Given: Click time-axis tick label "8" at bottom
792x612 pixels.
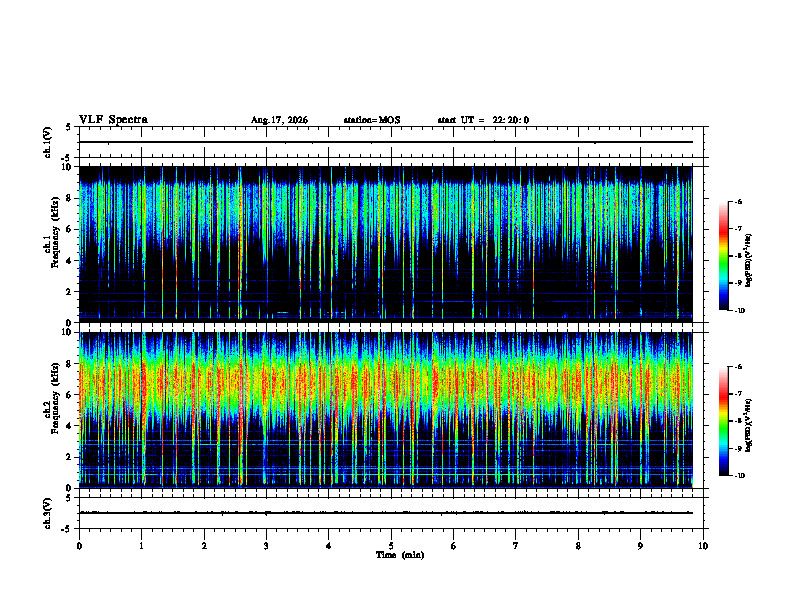Looking at the screenshot, I should (578, 546).
